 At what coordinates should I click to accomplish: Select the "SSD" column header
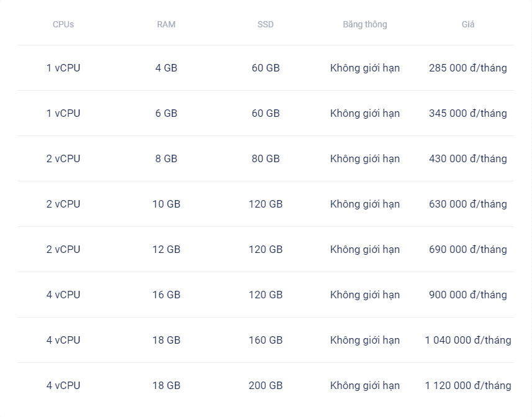point(265,24)
